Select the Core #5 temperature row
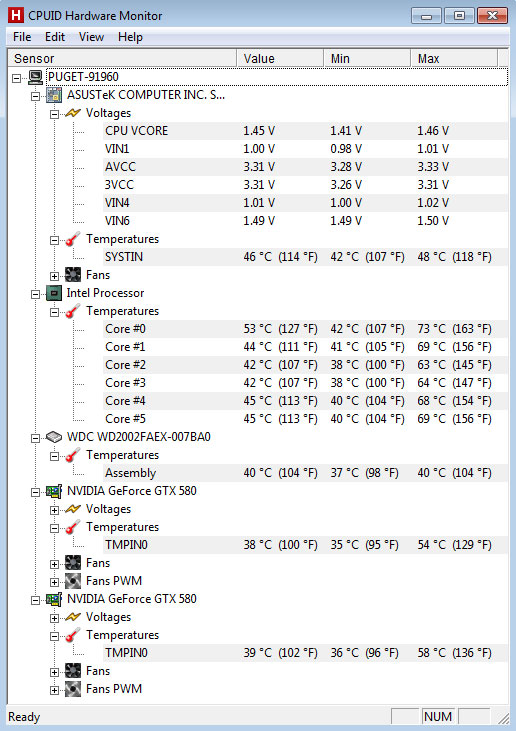 (305, 419)
